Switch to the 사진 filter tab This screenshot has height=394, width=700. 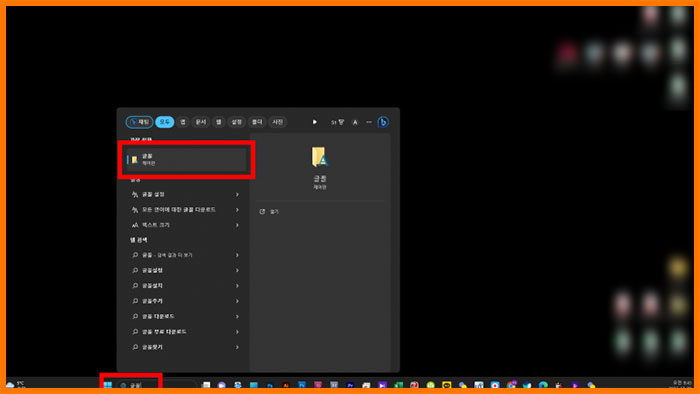pyautogui.click(x=278, y=122)
